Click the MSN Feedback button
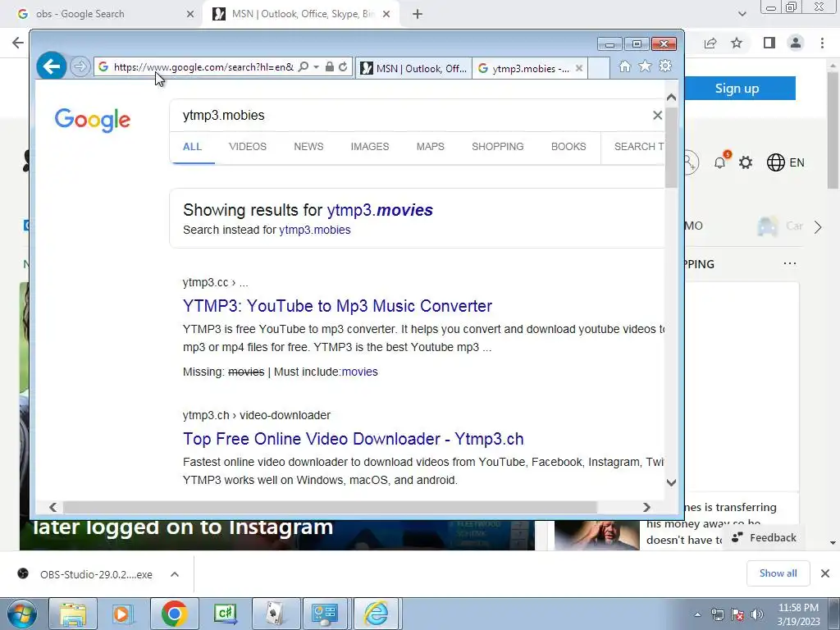This screenshot has height=630, width=840. 765,538
